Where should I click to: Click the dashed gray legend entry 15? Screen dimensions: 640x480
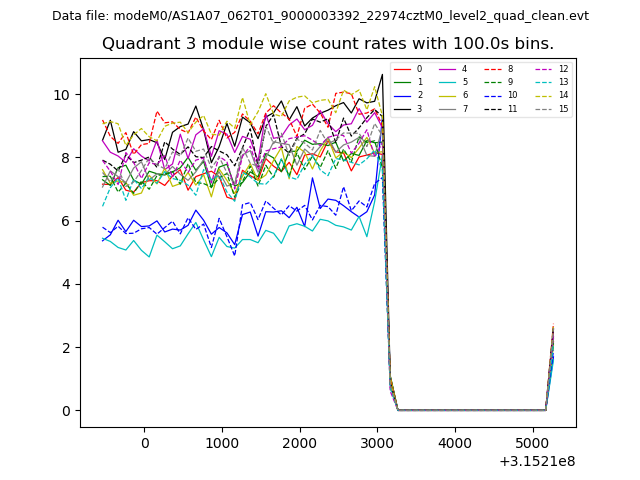pyautogui.click(x=551, y=108)
